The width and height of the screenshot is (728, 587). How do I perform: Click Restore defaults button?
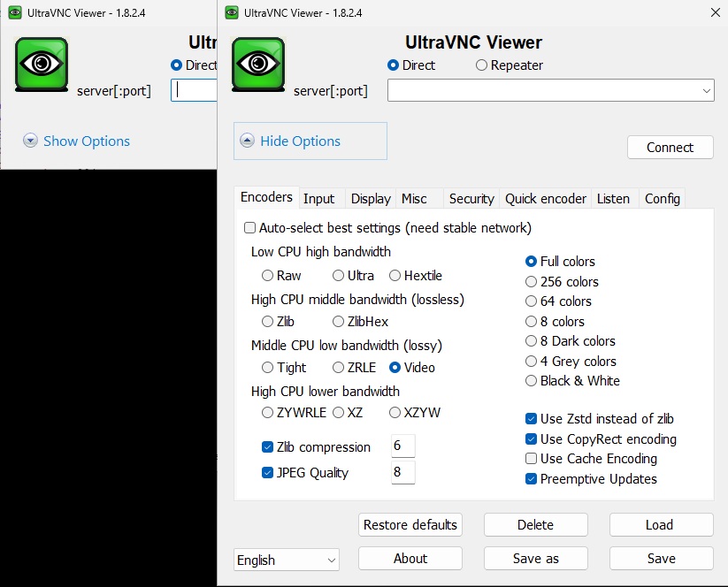tap(410, 524)
